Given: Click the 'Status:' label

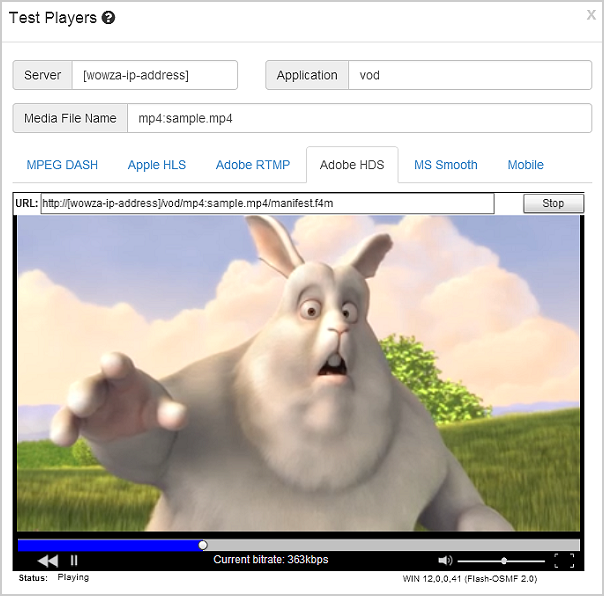Looking at the screenshot, I should [x=33, y=578].
